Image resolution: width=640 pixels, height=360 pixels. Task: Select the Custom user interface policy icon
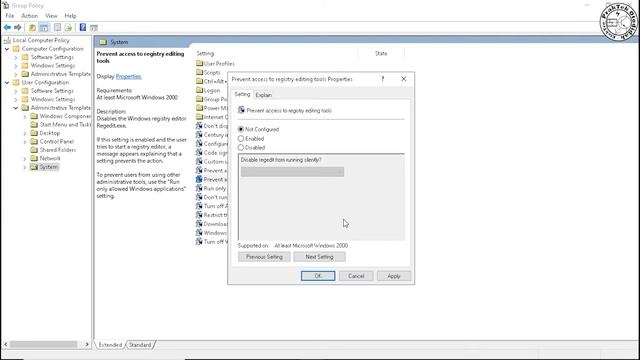point(199,162)
